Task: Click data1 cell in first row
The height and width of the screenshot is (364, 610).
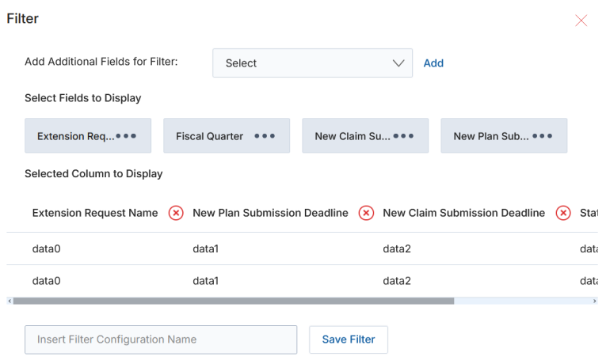Action: click(206, 248)
